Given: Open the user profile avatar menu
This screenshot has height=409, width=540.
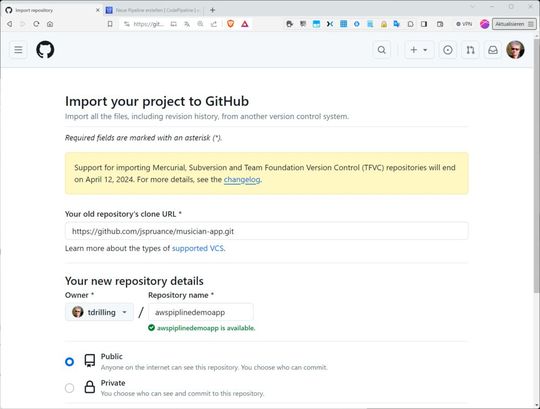Looking at the screenshot, I should point(515,50).
